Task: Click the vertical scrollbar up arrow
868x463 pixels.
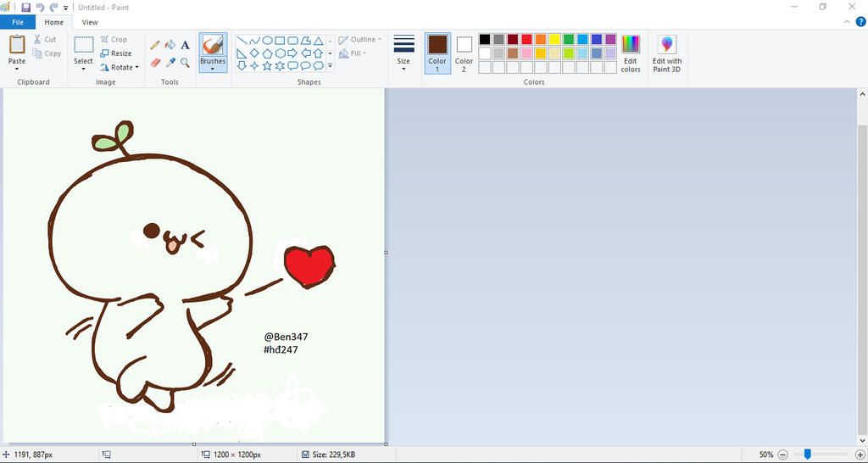Action: [x=862, y=94]
